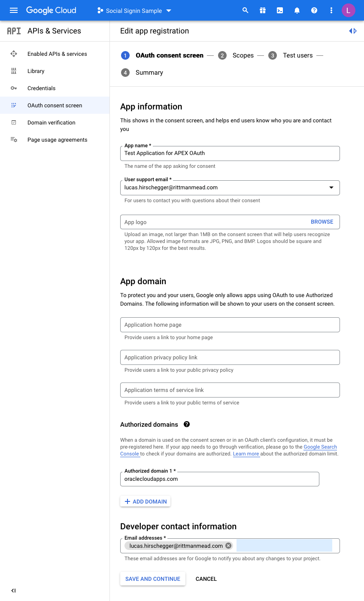The image size is (364, 601).
Task: Remove the lucas.hirschegger email chip
Action: tap(228, 546)
